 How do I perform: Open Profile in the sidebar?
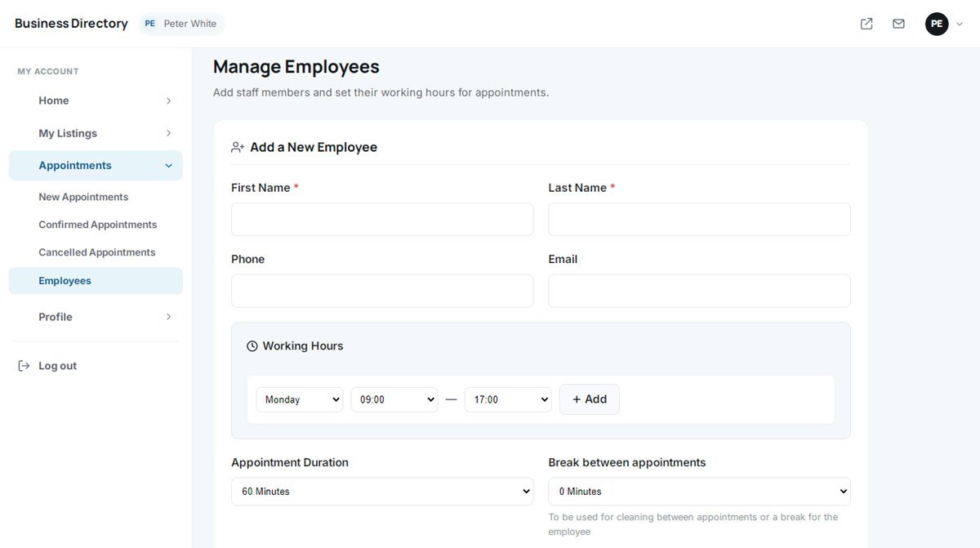point(96,317)
